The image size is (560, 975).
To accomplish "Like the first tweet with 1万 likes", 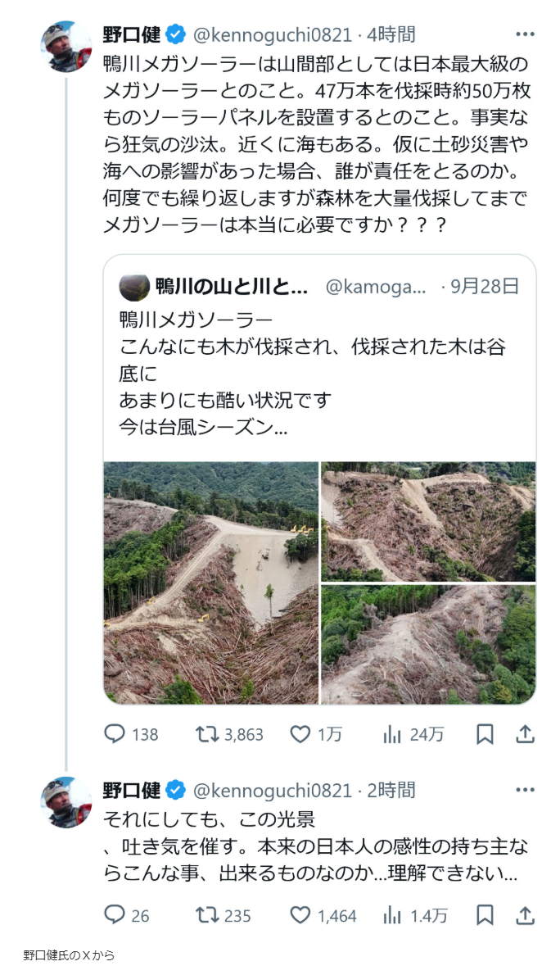I will click(x=300, y=734).
